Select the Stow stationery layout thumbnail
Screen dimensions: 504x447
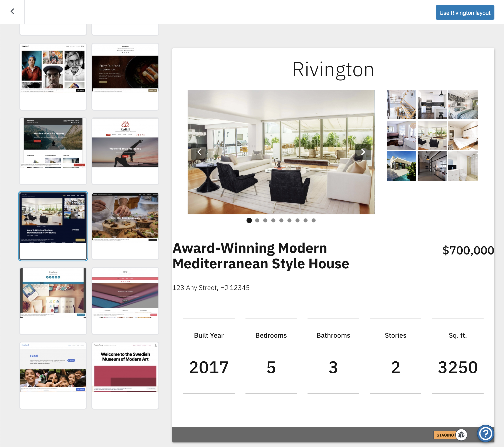[x=125, y=301]
